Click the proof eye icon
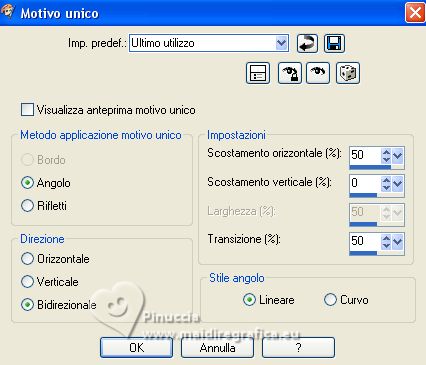426x365 pixels. click(318, 73)
